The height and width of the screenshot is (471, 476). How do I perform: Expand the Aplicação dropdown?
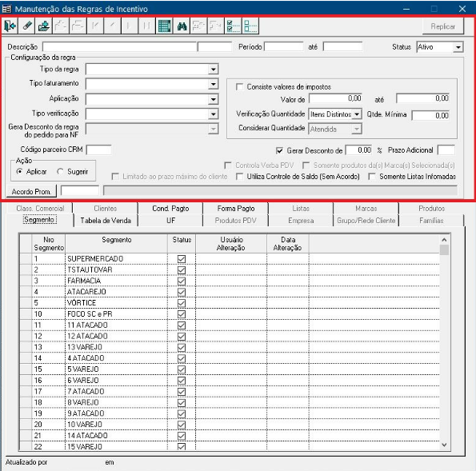coord(214,99)
